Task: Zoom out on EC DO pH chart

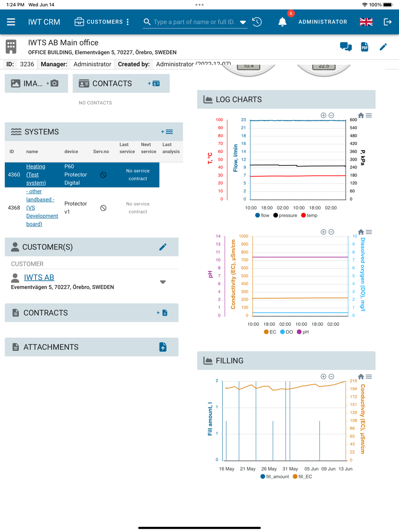Action: coord(331,232)
